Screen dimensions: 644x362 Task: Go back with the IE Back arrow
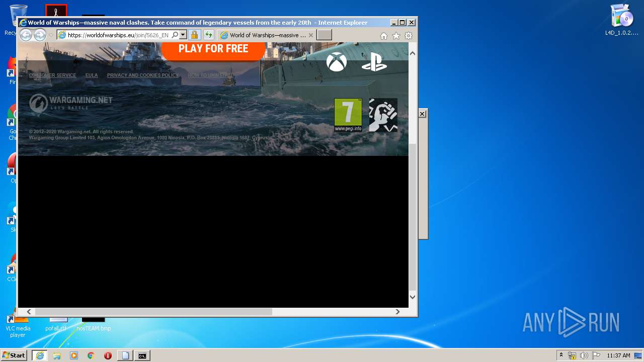coord(26,35)
